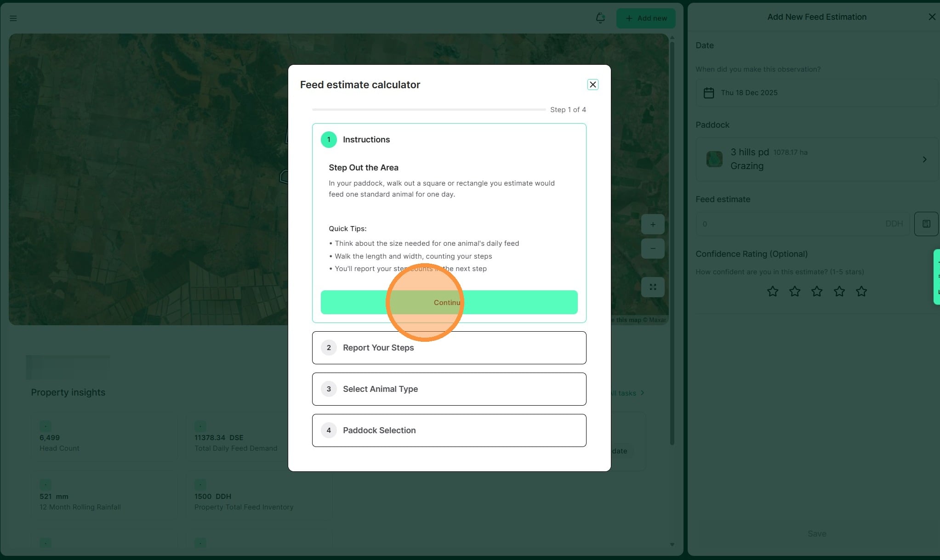Click the map zoom in plus icon

click(653, 225)
